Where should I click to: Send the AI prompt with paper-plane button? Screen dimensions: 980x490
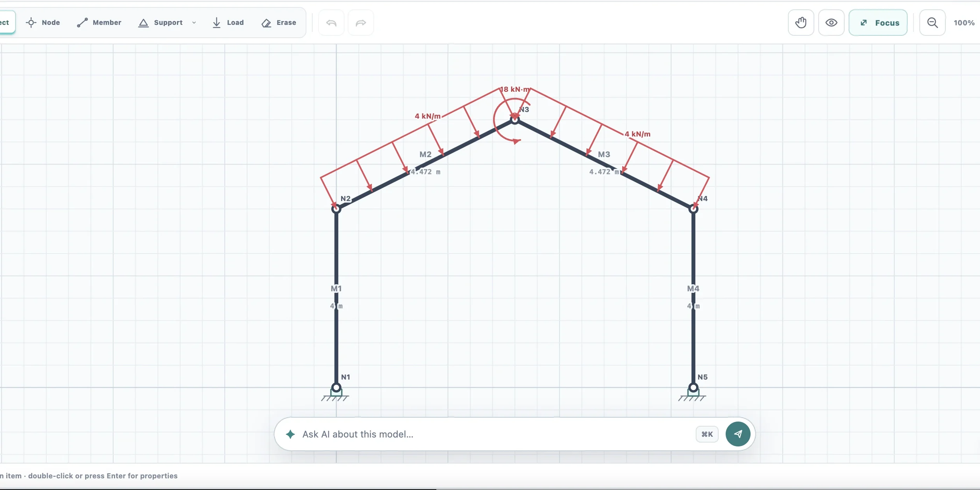point(738,434)
